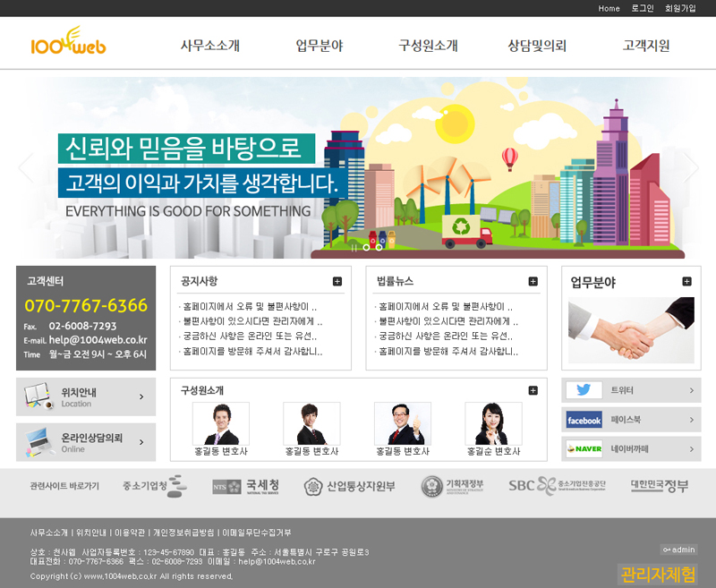Viewport: 716px width, 588px height.
Task: Open the Naver cafe icon link
Action: pyautogui.click(x=584, y=448)
